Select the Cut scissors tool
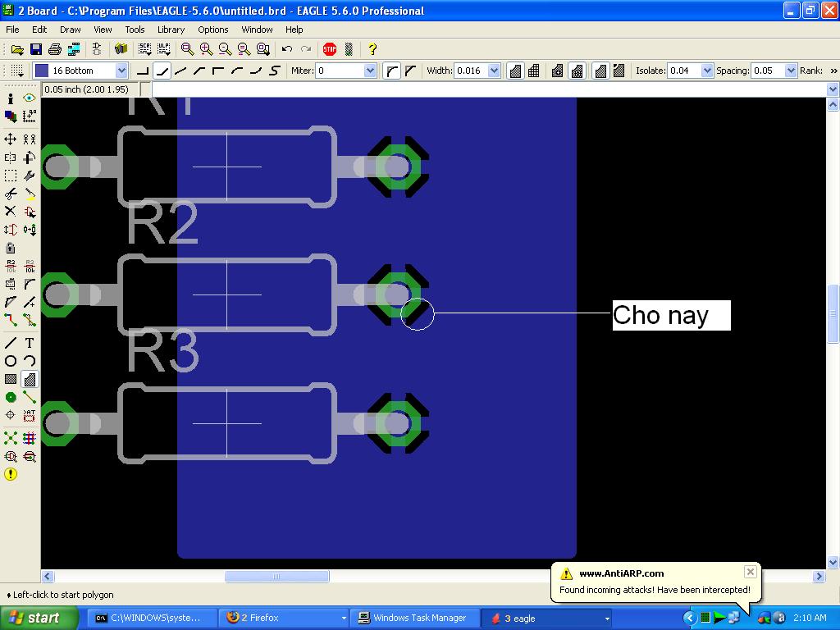The width and height of the screenshot is (840, 630). coord(10,194)
